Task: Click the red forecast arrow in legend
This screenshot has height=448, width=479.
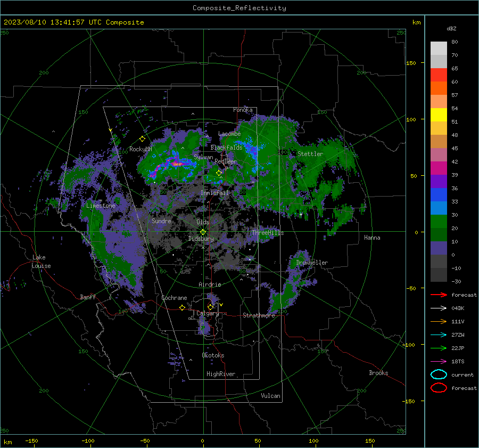Action: point(439,295)
